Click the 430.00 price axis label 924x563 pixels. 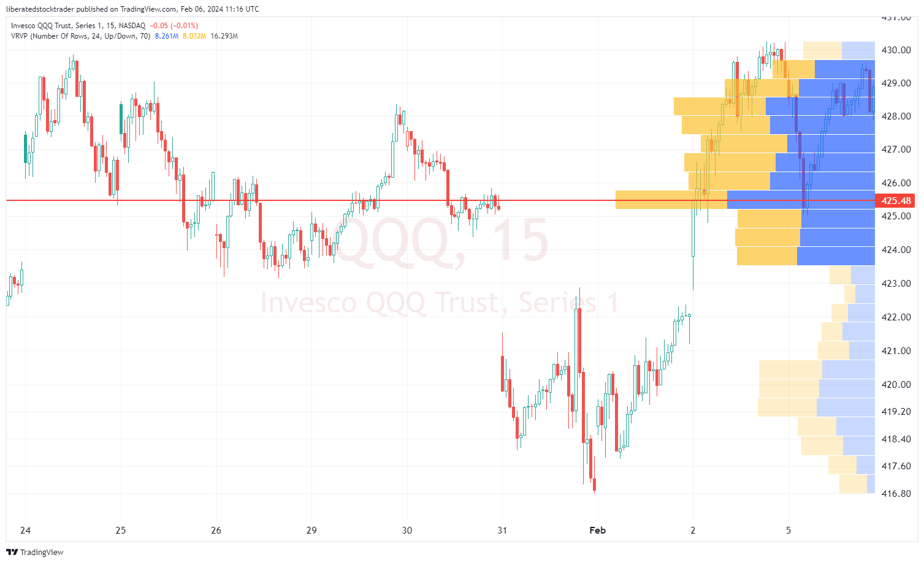click(896, 50)
